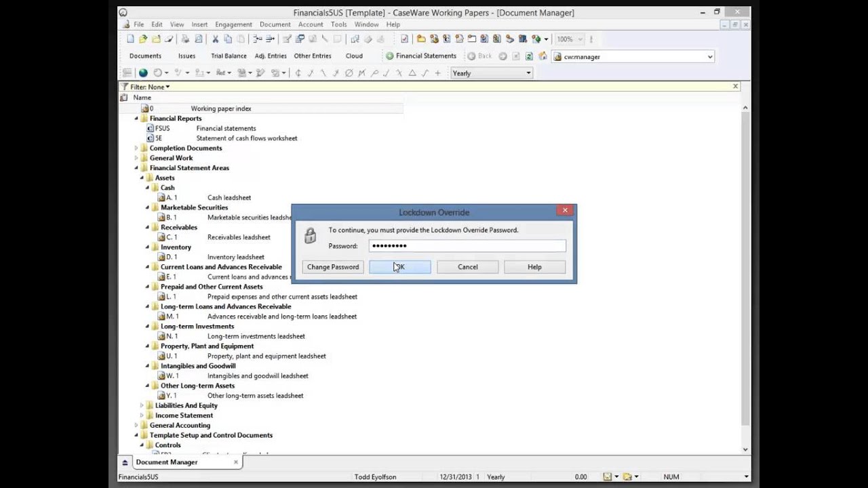Click the Copy icon in toolbar

coord(228,39)
